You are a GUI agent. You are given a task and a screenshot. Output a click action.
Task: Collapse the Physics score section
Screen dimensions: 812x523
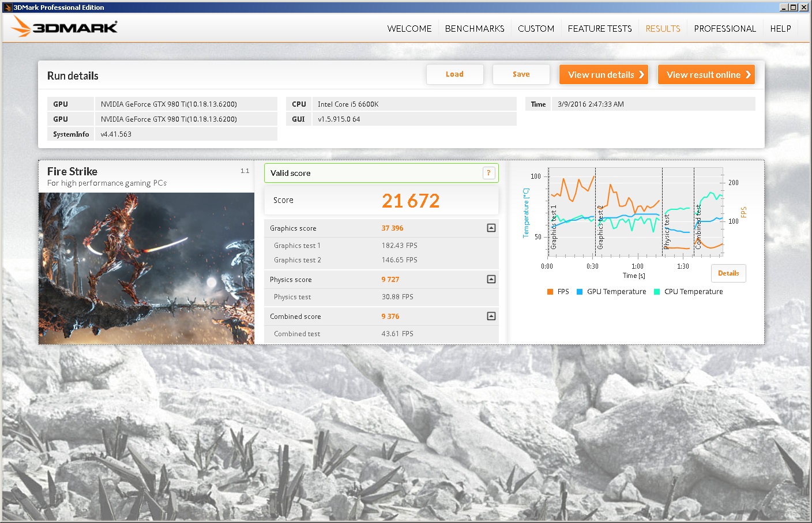[x=491, y=279]
